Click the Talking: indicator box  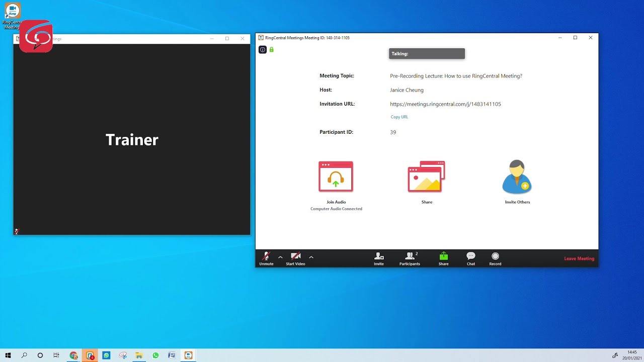click(x=427, y=54)
